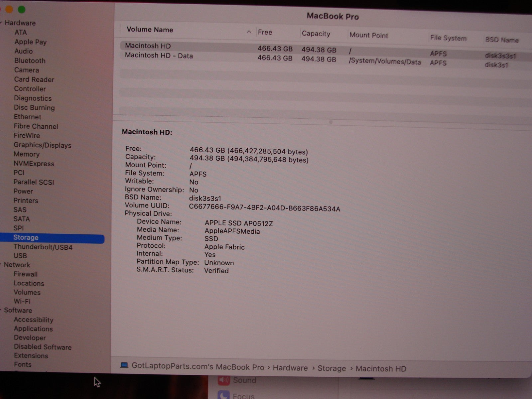Image resolution: width=532 pixels, height=399 pixels.
Task: Sort volumes by the Free column header
Action: [x=265, y=32]
